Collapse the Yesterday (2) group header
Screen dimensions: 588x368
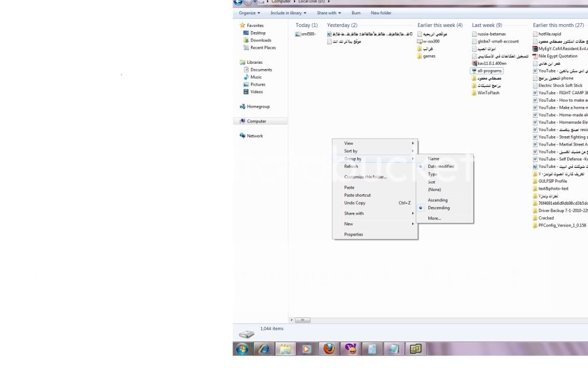tap(342, 25)
